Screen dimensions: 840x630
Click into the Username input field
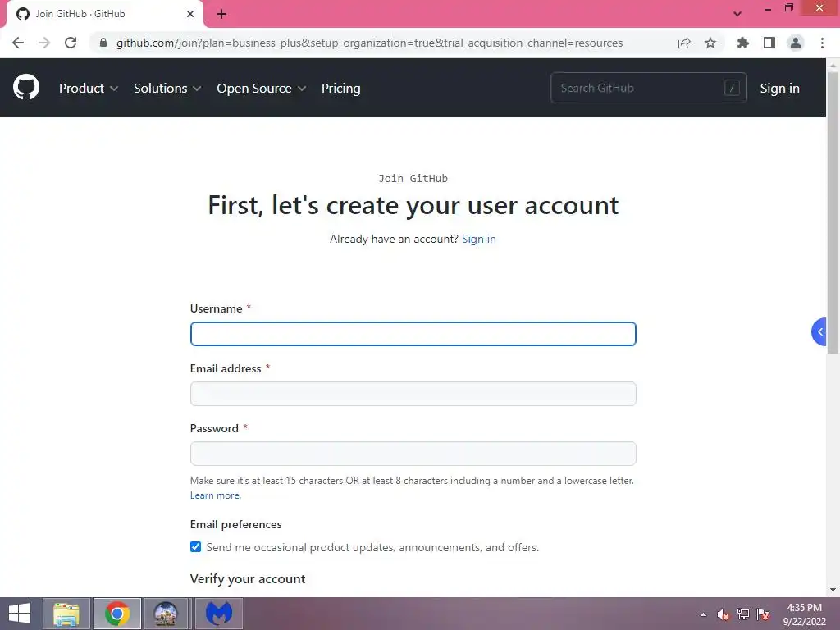click(x=413, y=334)
